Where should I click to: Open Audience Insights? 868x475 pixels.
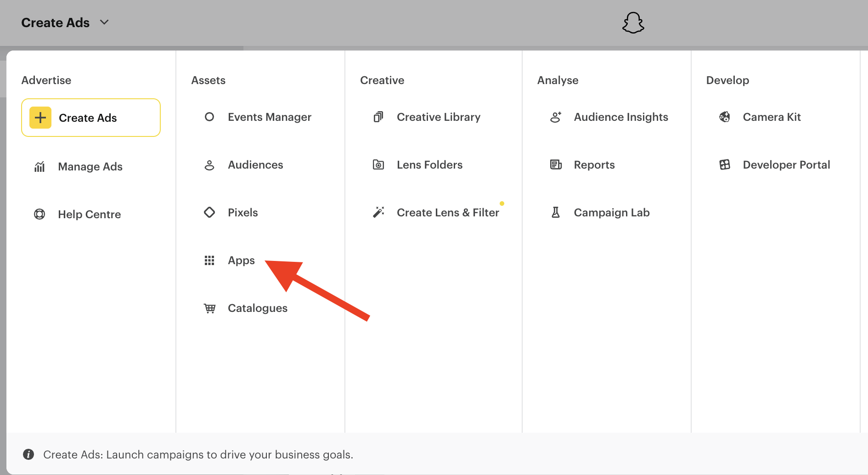pyautogui.click(x=621, y=117)
